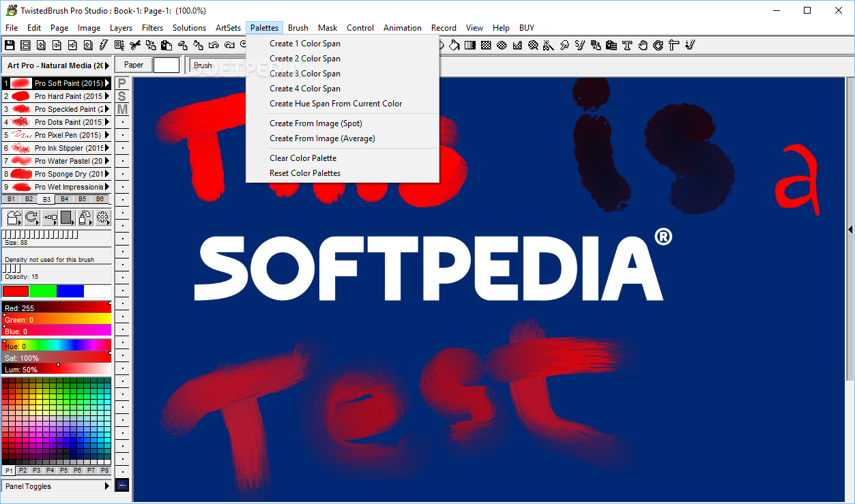Select Pro Wet Impressionist brush
The image size is (855, 504).
[x=57, y=187]
